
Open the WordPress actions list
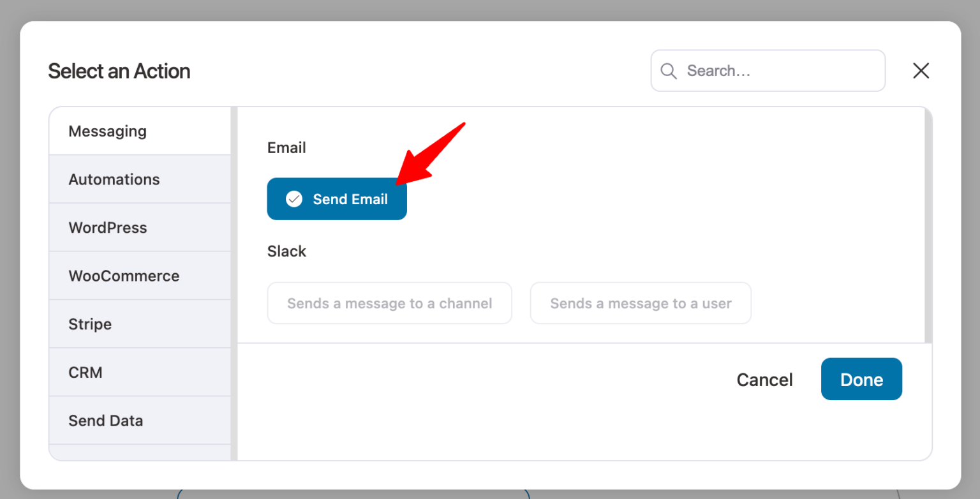click(x=108, y=227)
